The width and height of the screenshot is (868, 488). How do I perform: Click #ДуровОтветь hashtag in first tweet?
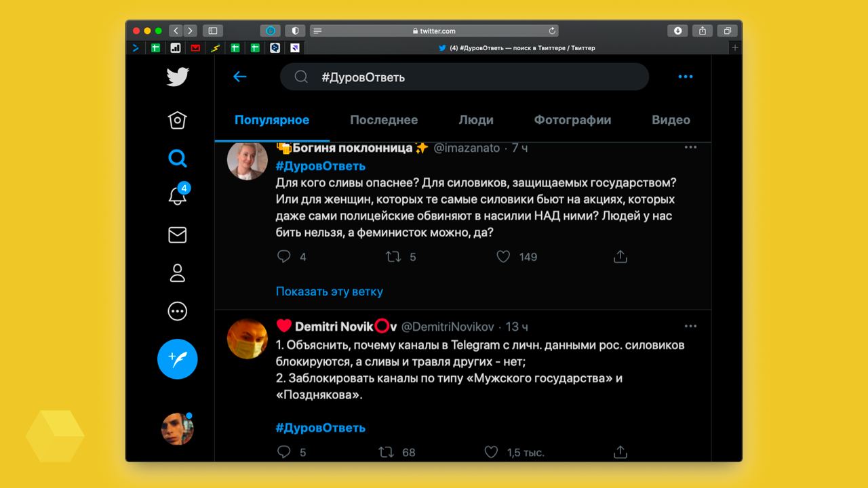[321, 166]
